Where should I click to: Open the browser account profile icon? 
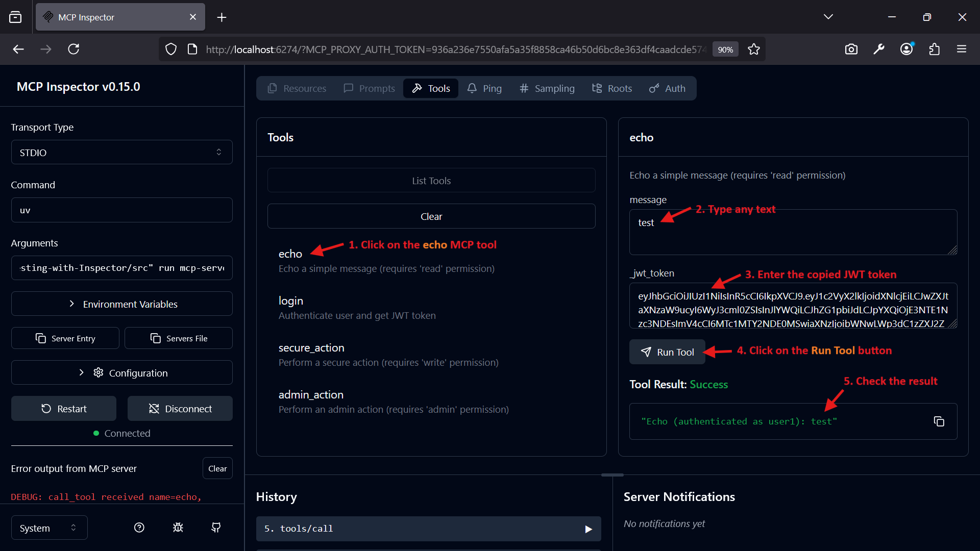click(x=906, y=49)
